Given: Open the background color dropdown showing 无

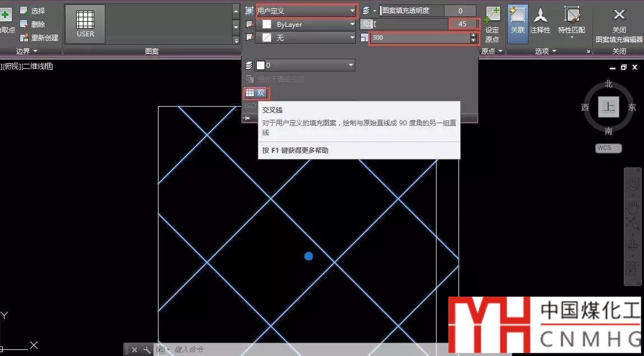Looking at the screenshot, I should (306, 38).
